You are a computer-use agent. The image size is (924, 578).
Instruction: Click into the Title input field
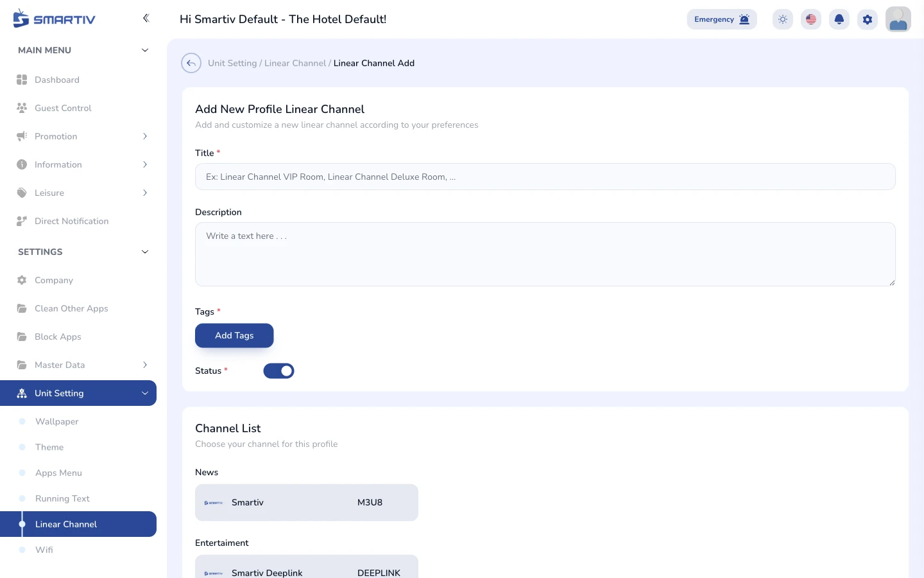(x=545, y=177)
